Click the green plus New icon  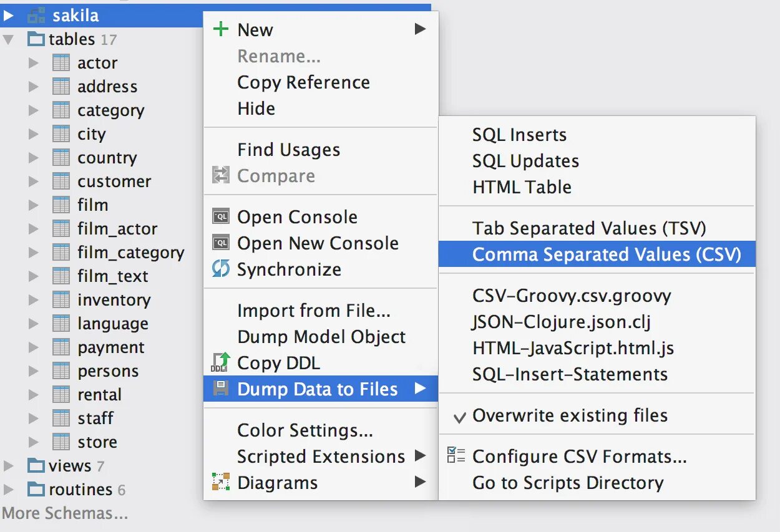tap(221, 29)
